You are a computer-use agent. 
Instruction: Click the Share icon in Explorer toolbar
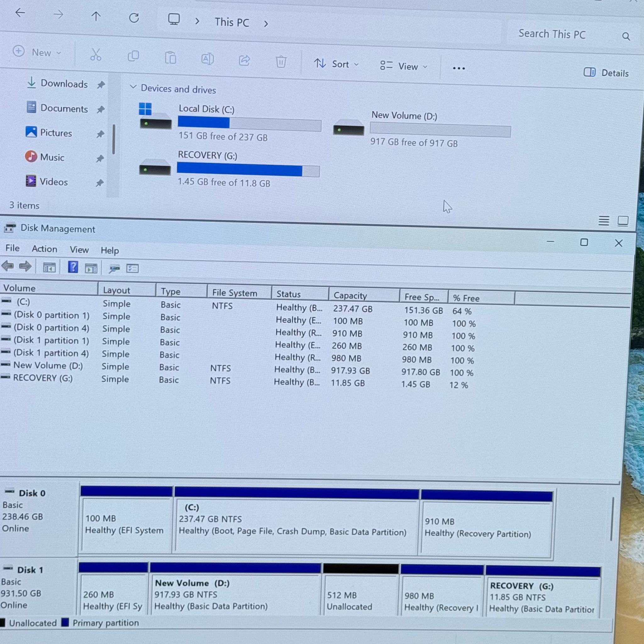(x=244, y=61)
